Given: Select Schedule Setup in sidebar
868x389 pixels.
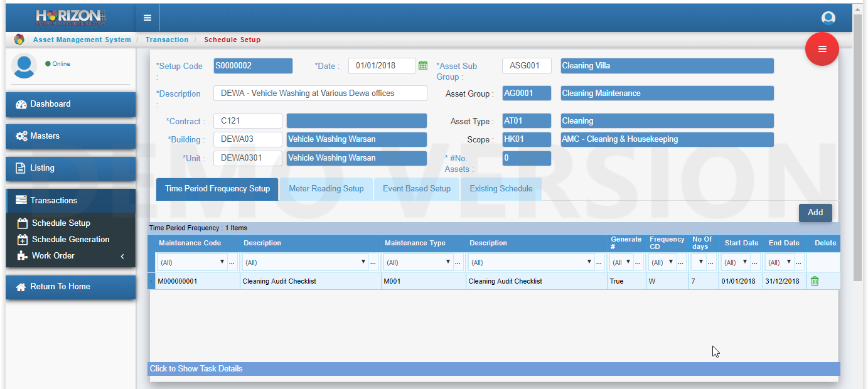Looking at the screenshot, I should point(61,223).
